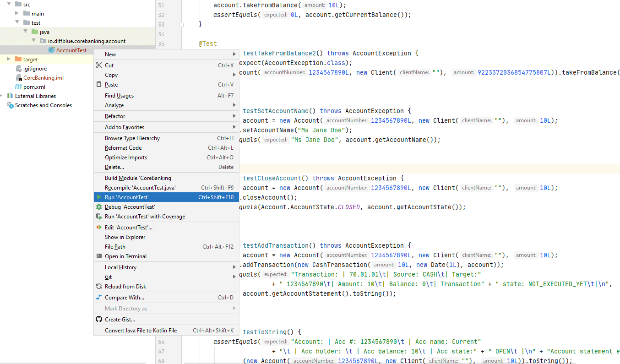Viewport: 620px width, 364px height.
Task: Collapse the test folder
Action: point(17,23)
